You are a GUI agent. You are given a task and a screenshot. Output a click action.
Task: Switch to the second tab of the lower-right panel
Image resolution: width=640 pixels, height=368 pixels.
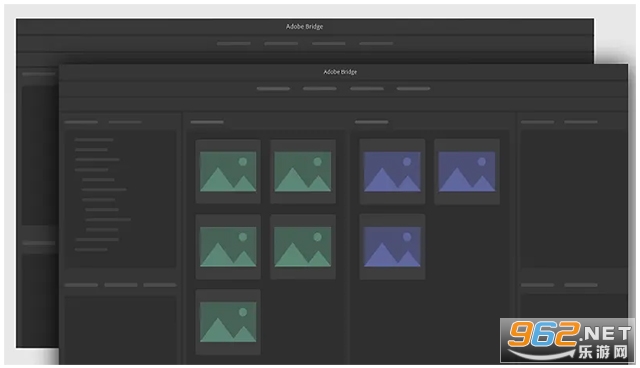(581, 285)
